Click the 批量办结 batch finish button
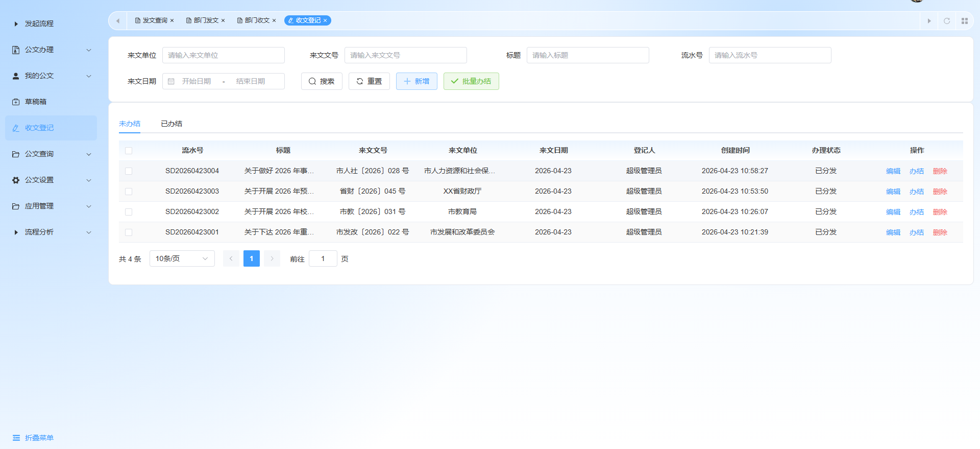Viewport: 980px width, 449px height. click(x=471, y=81)
